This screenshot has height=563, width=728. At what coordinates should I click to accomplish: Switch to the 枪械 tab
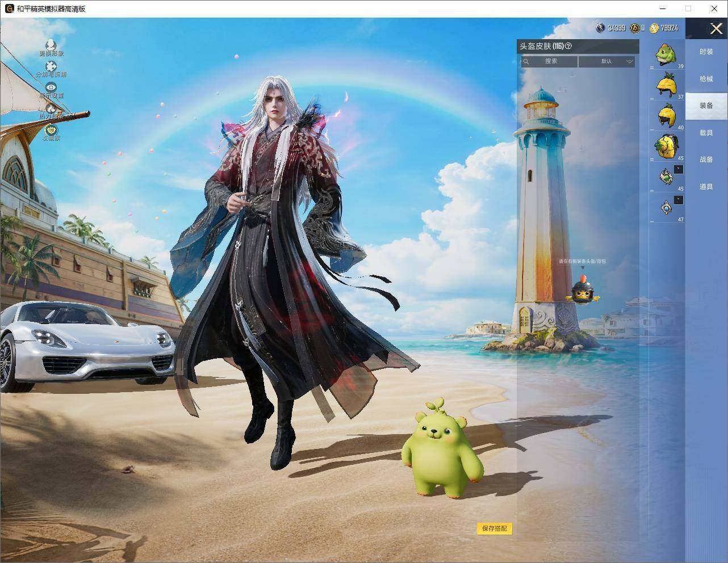[x=706, y=79]
